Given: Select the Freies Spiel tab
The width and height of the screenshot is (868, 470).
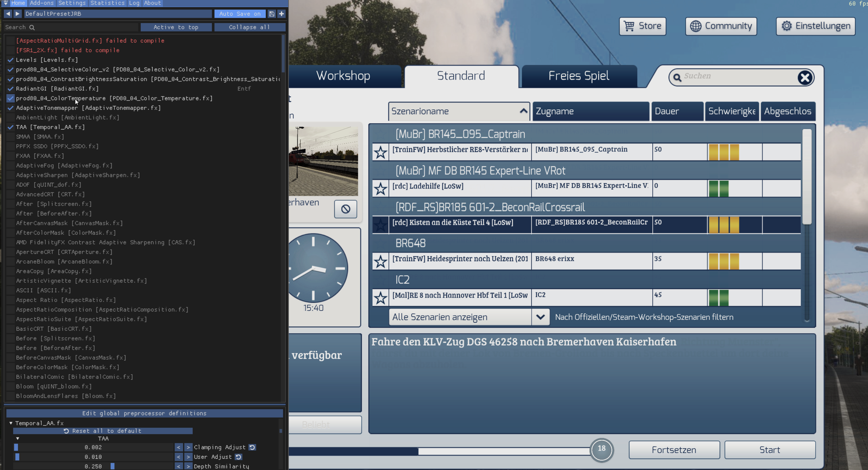Looking at the screenshot, I should tap(579, 76).
